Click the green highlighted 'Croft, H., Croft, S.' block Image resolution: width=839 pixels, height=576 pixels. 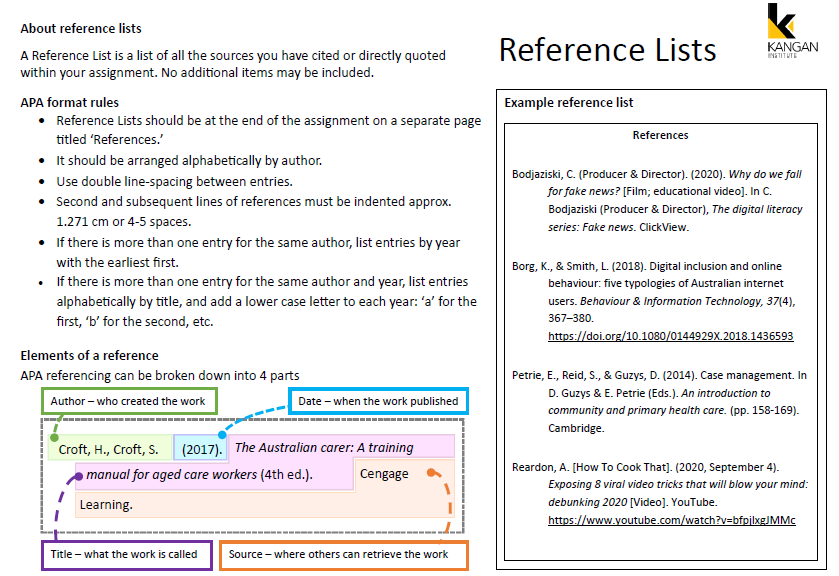click(x=109, y=449)
